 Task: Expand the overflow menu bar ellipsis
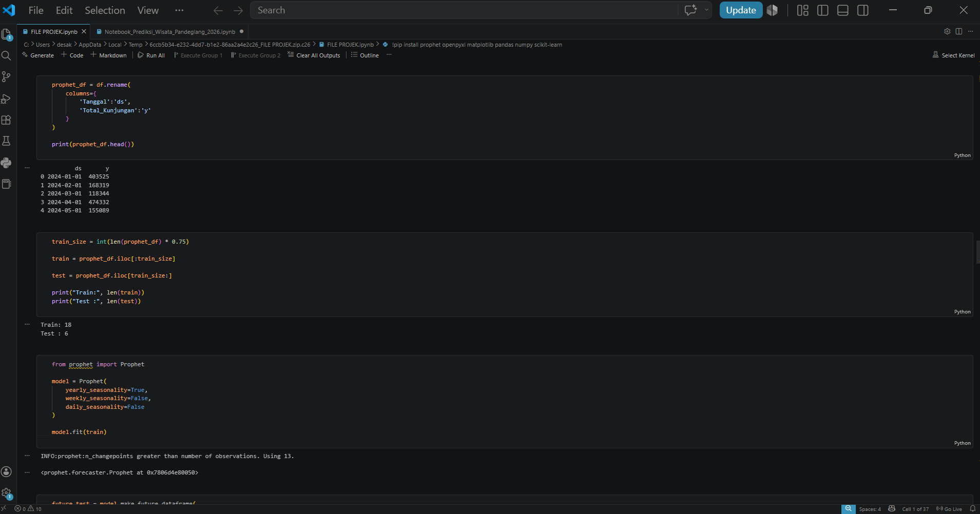pos(179,10)
